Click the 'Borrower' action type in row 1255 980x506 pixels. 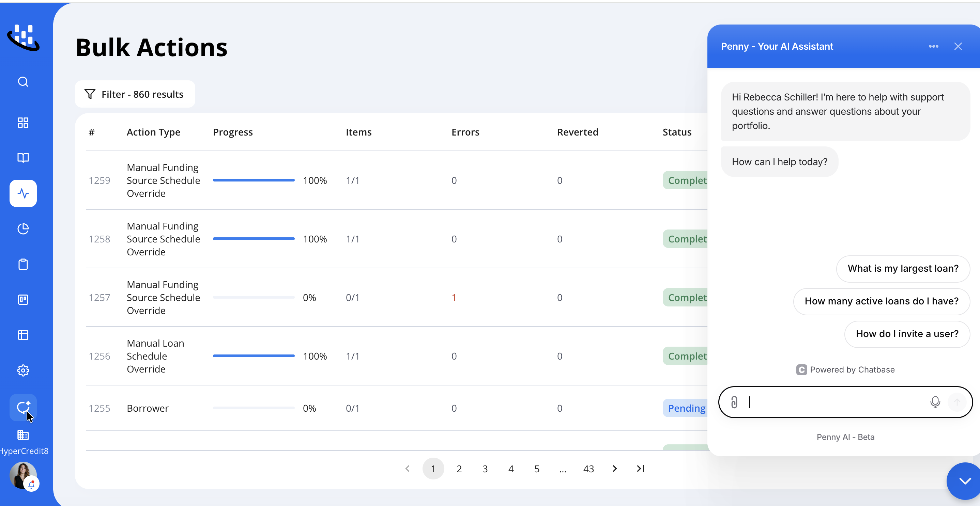pyautogui.click(x=148, y=408)
